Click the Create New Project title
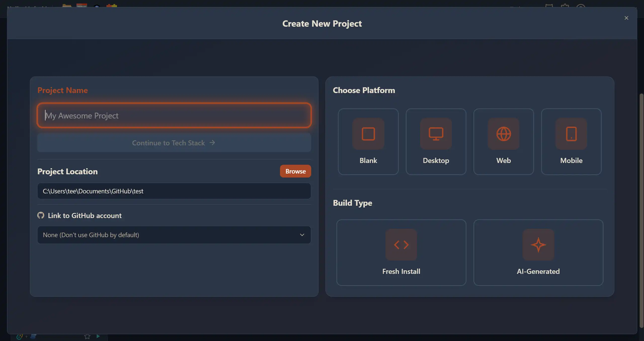The image size is (644, 341). coord(322,24)
